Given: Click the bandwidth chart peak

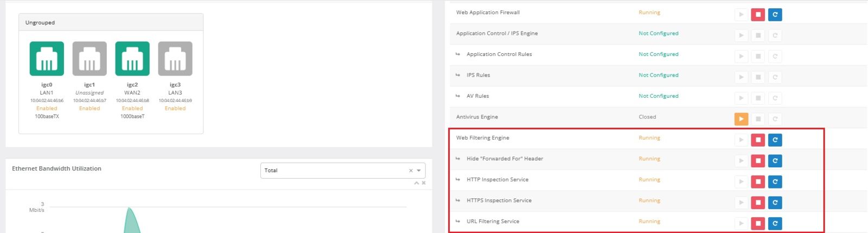Looking at the screenshot, I should (x=129, y=209).
